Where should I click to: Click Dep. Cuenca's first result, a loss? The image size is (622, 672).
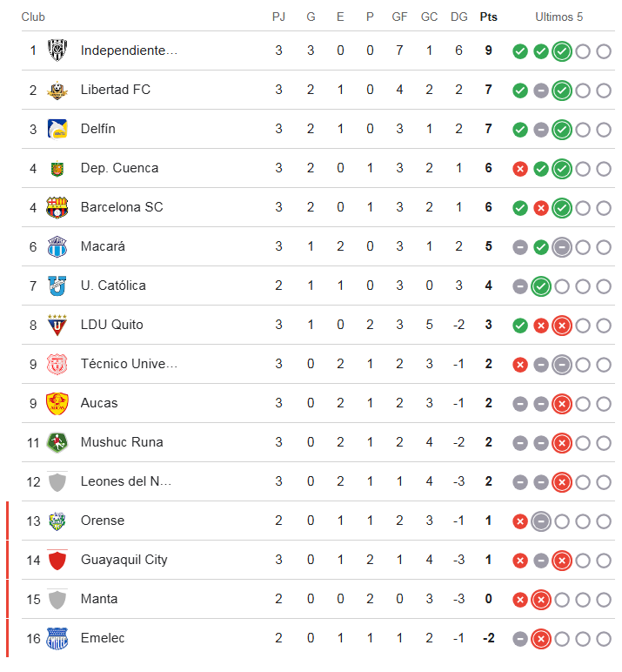point(520,169)
